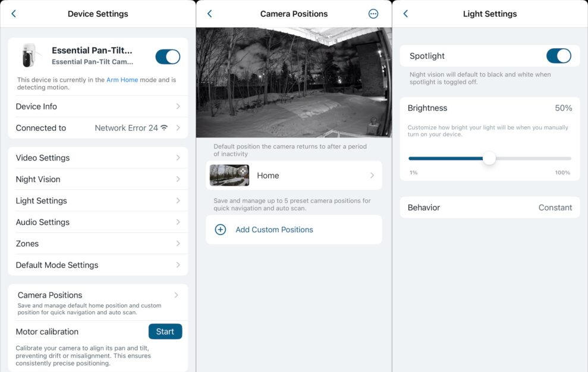Toggle off the Essential Pan-Tilt camera
This screenshot has width=588, height=372.
click(167, 56)
